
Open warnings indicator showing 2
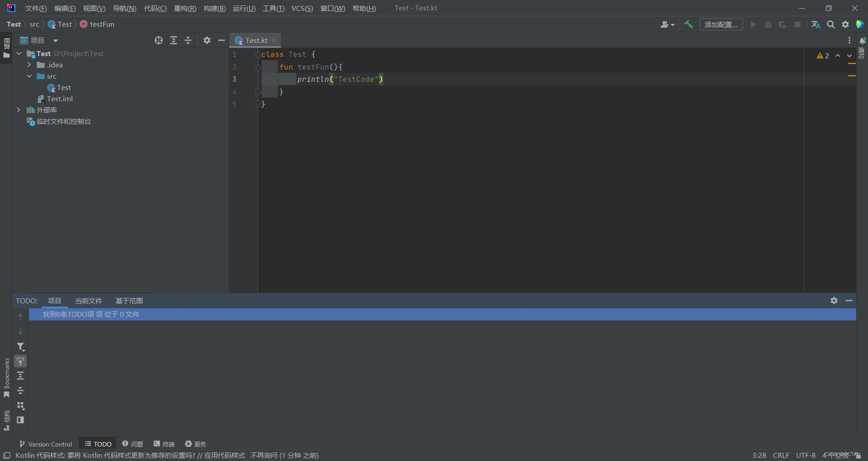click(x=823, y=56)
